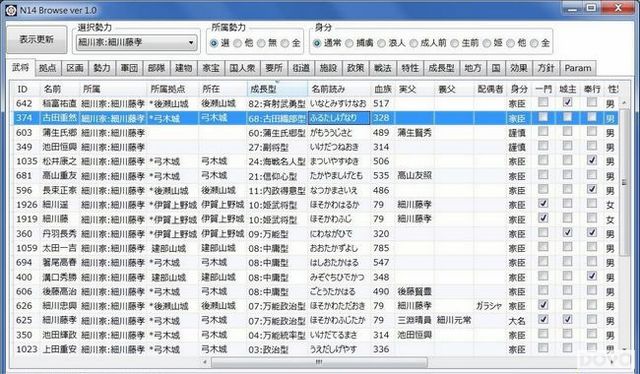Switch to the 方針 tab
The width and height of the screenshot is (640, 374).
pos(546,68)
